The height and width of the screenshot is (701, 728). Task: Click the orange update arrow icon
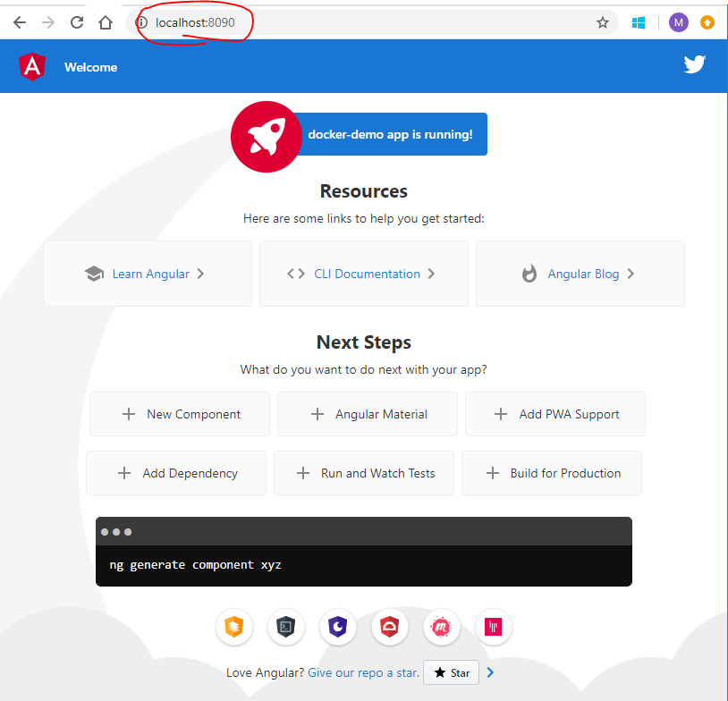coord(707,22)
